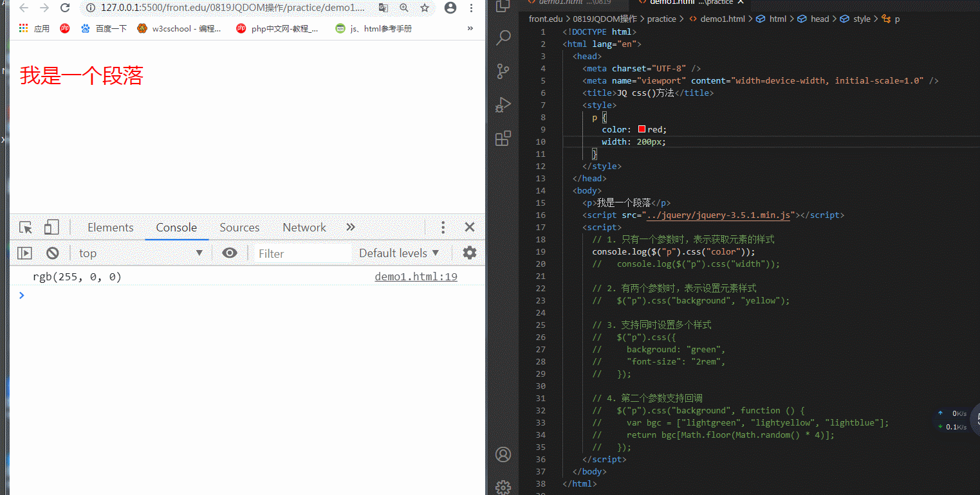Screen dimensions: 980x495
Task: Click the translate page icon
Action: [x=384, y=8]
